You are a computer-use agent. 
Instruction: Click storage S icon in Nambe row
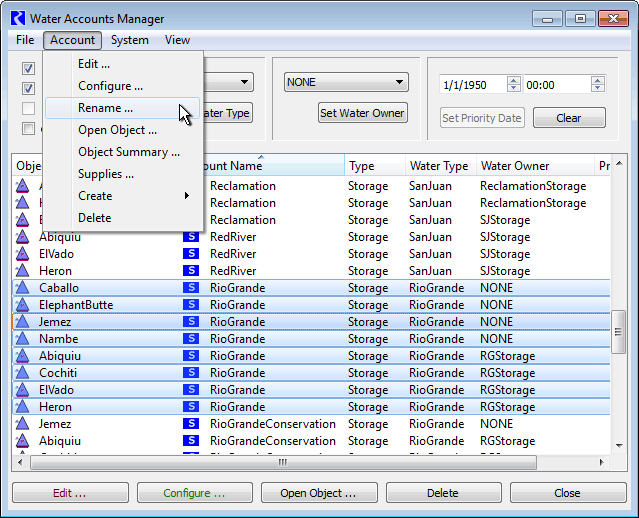click(191, 339)
